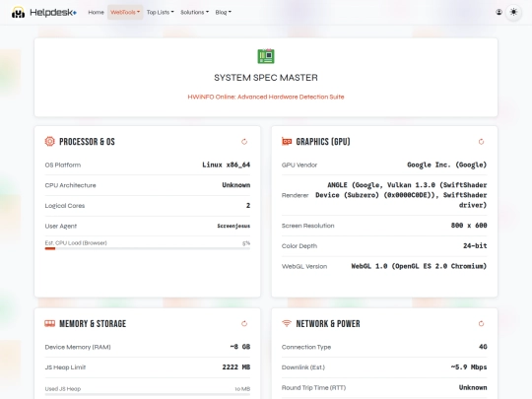This screenshot has height=399, width=532.
Task: Select the Google Inc. (Google) vendor value
Action: (x=447, y=165)
